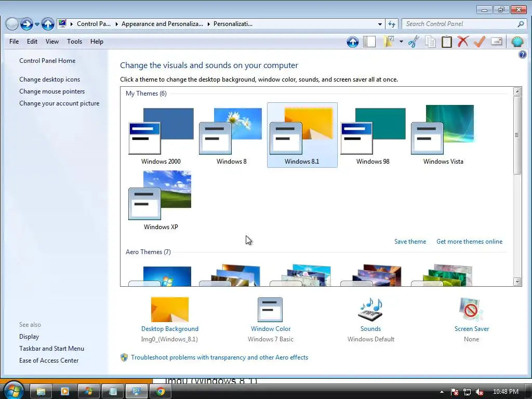Click the Forward navigation arrow button
The width and height of the screenshot is (532, 399).
click(26, 24)
